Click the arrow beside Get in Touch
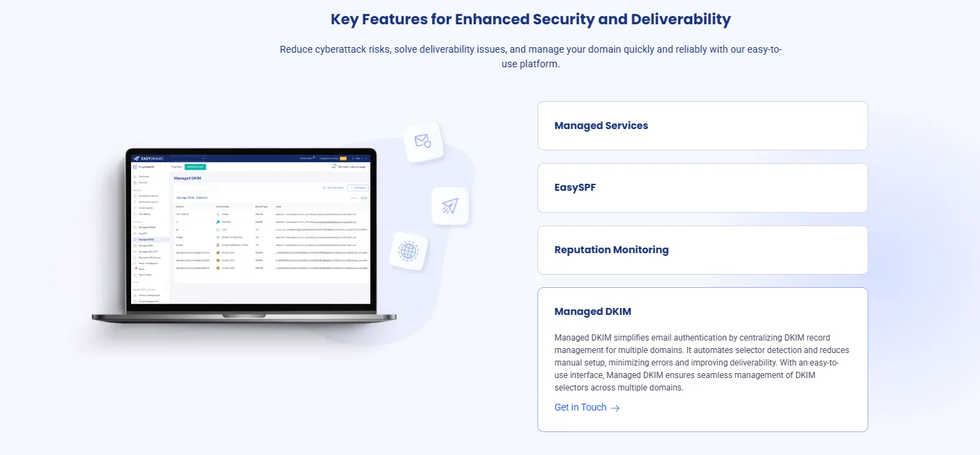The width and height of the screenshot is (980, 455). click(615, 408)
